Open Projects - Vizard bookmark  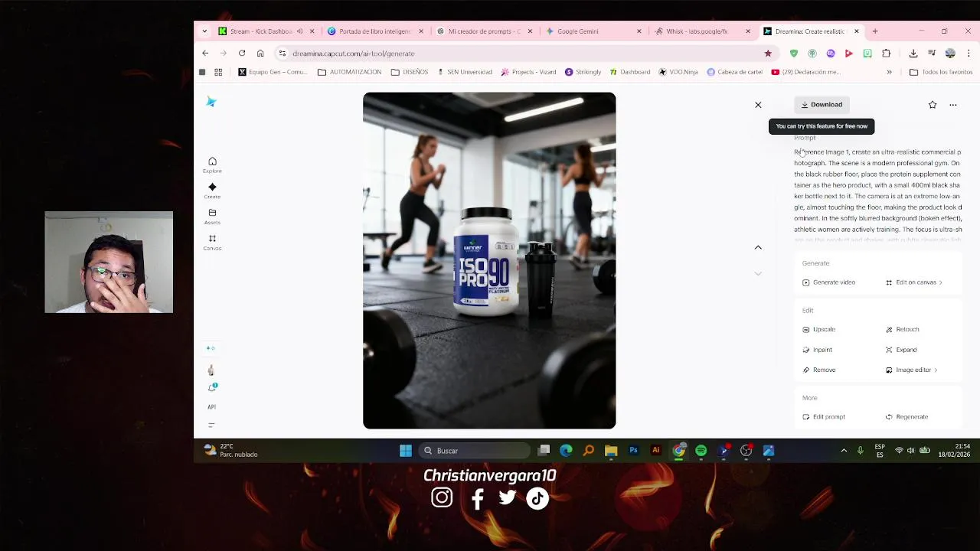(528, 72)
